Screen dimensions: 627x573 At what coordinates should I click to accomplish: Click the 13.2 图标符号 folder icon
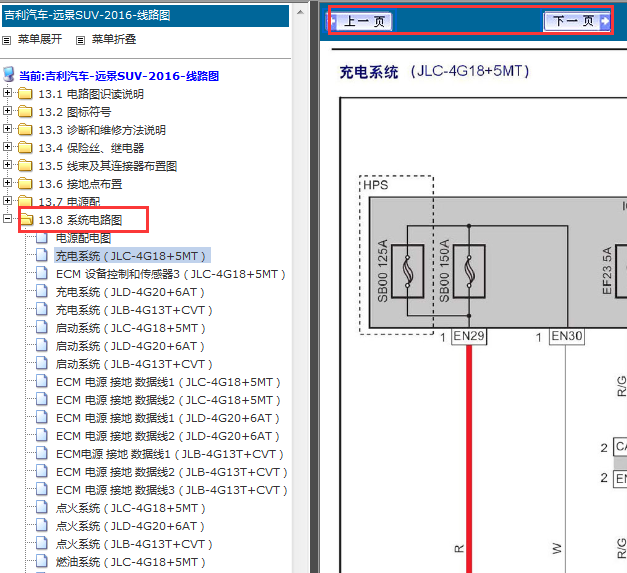(25, 112)
